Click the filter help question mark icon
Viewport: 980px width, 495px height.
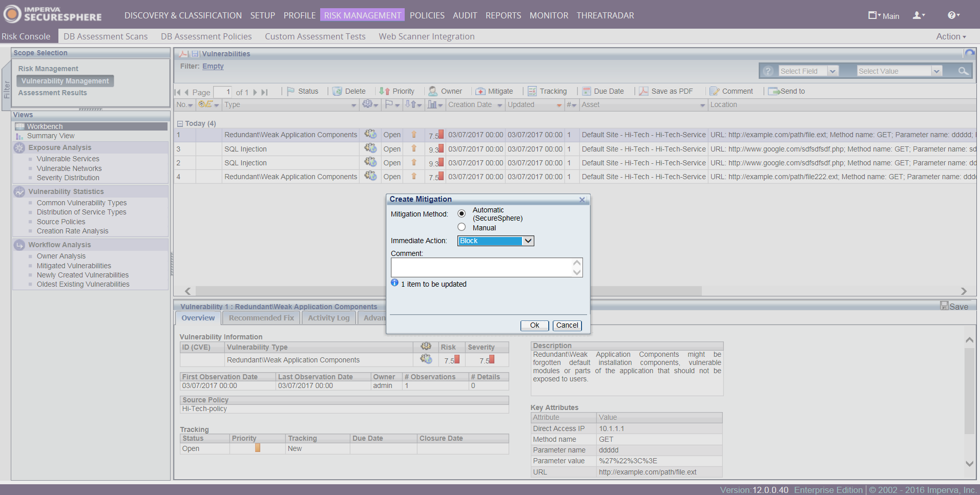[767, 71]
